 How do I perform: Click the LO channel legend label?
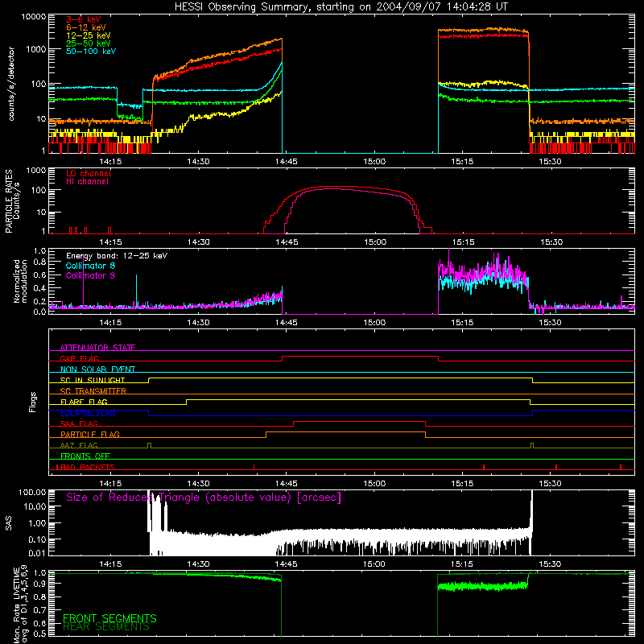[x=88, y=173]
